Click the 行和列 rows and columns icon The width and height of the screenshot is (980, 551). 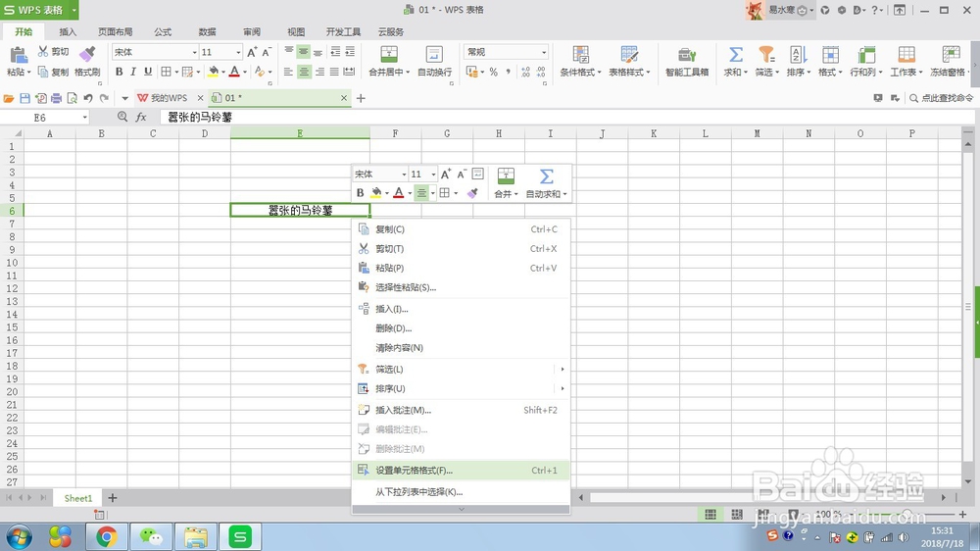click(x=866, y=54)
